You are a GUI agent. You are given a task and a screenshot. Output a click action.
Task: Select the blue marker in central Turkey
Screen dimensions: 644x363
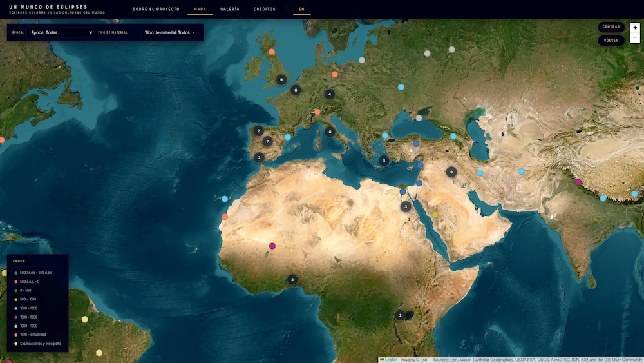416,144
